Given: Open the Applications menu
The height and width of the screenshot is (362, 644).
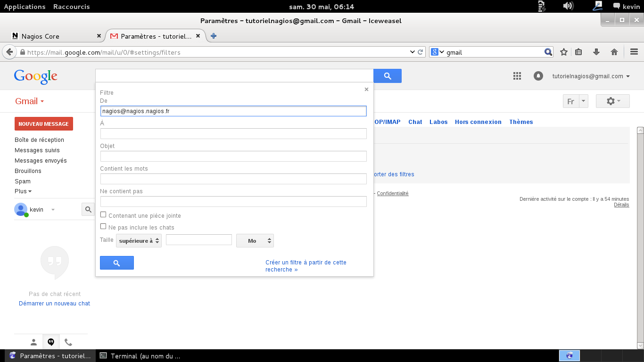Looking at the screenshot, I should (25, 6).
